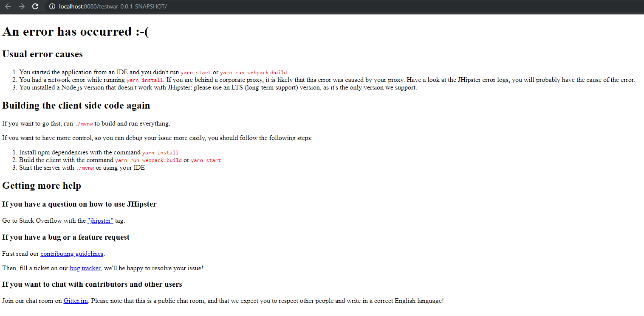Click the browser back arrow
This screenshot has height=316, width=644.
8,6
